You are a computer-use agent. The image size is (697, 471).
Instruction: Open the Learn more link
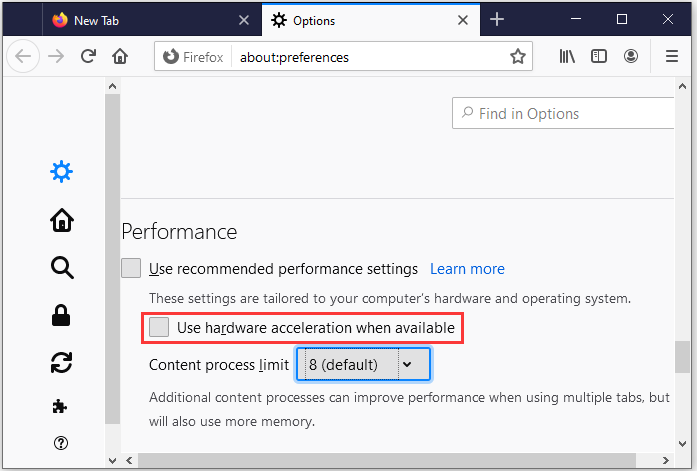tap(467, 269)
